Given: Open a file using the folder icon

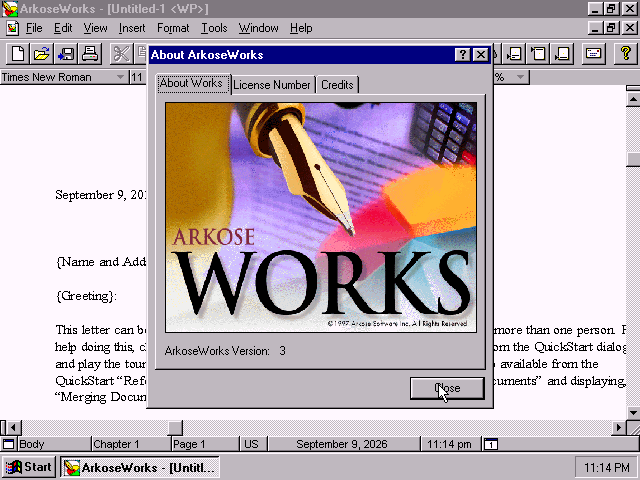Looking at the screenshot, I should coord(42,53).
